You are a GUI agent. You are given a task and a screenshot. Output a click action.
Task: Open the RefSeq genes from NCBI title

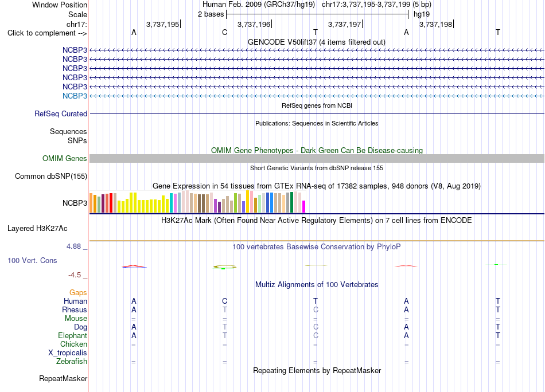point(317,105)
